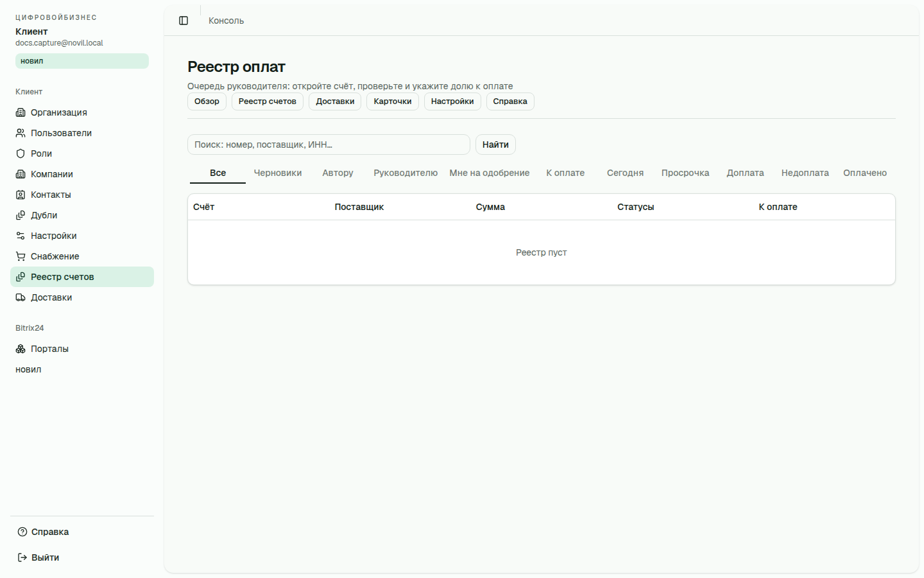Open the Организация building icon
The image size is (924, 578).
21,112
